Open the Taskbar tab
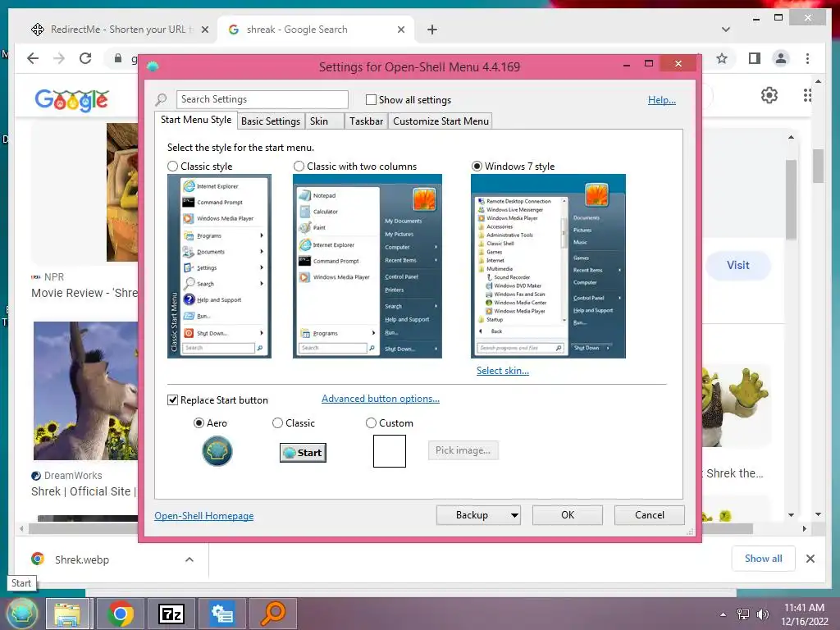The width and height of the screenshot is (840, 630). coord(366,121)
